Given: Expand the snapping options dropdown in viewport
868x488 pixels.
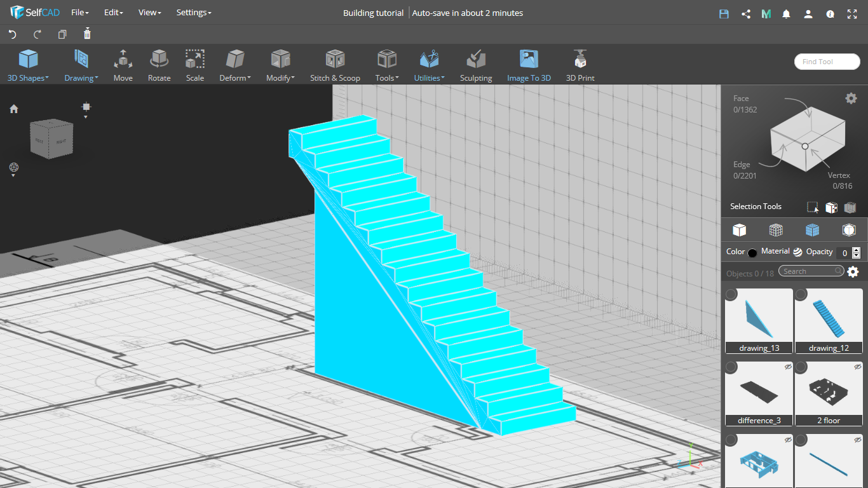Looking at the screenshot, I should [86, 117].
